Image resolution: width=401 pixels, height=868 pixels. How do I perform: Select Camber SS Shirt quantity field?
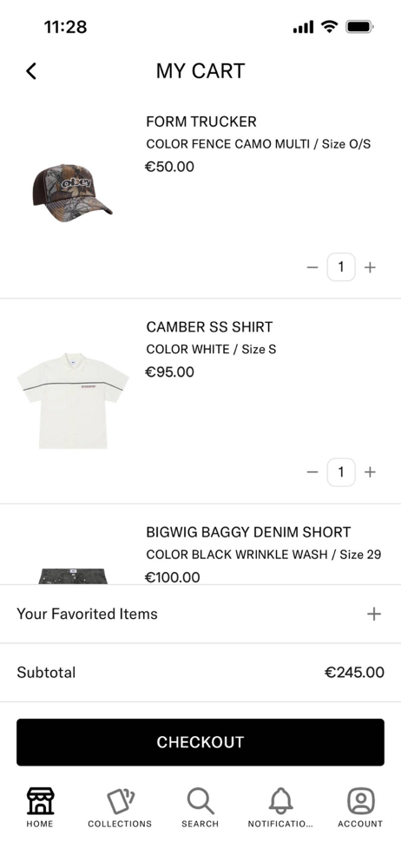tap(341, 472)
